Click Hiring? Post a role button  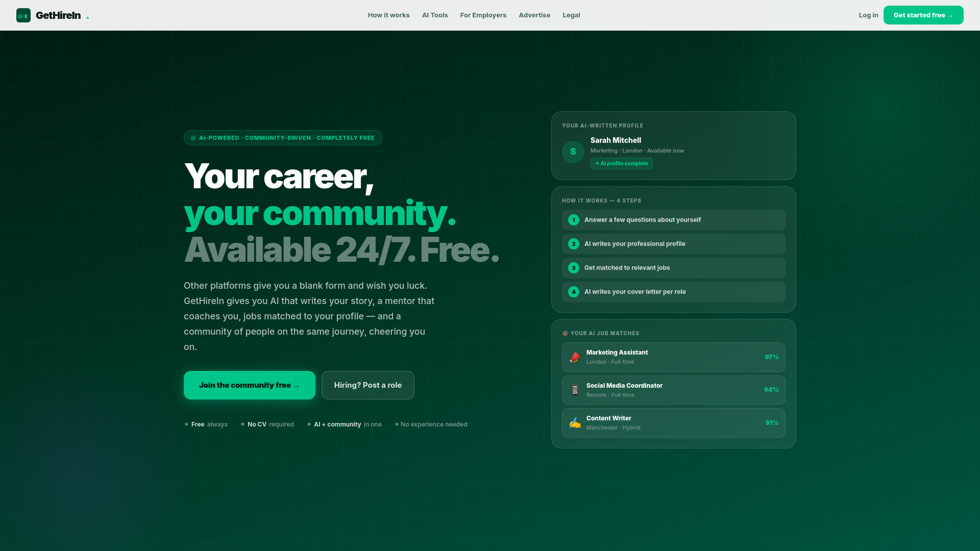click(368, 385)
